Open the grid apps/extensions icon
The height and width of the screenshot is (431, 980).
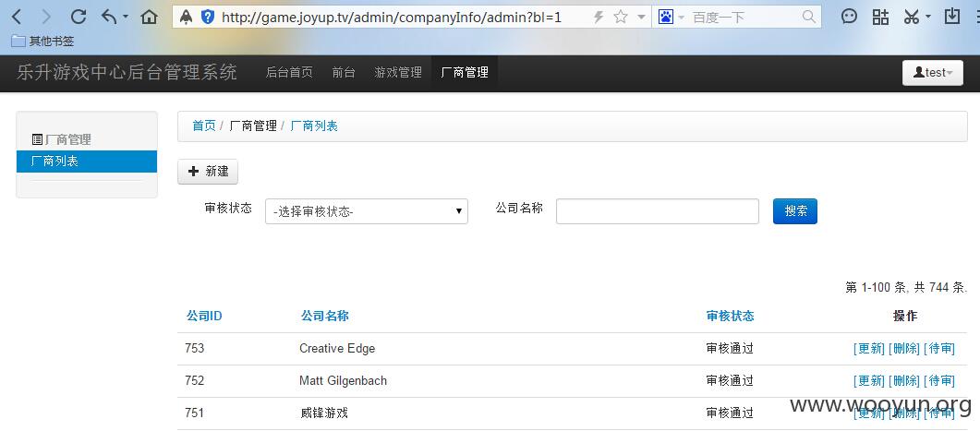pos(880,17)
